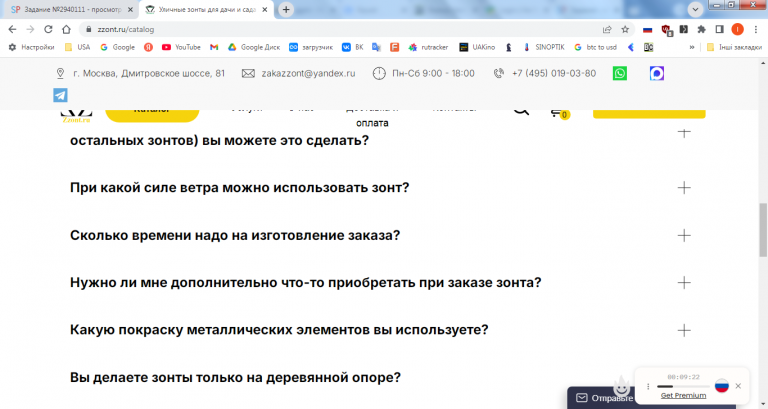Switch to the 'Задание №2940111' tab
The height and width of the screenshot is (409, 768).
pyautogui.click(x=72, y=9)
